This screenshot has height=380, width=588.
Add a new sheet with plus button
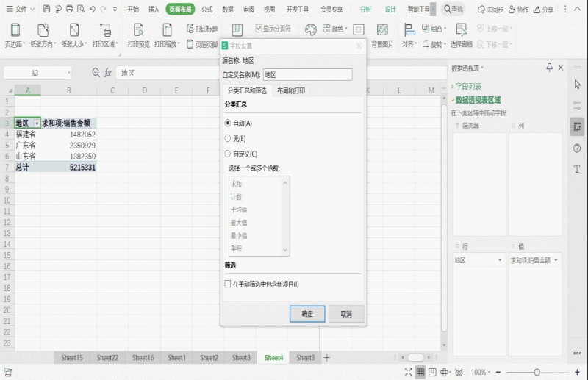pyautogui.click(x=326, y=357)
